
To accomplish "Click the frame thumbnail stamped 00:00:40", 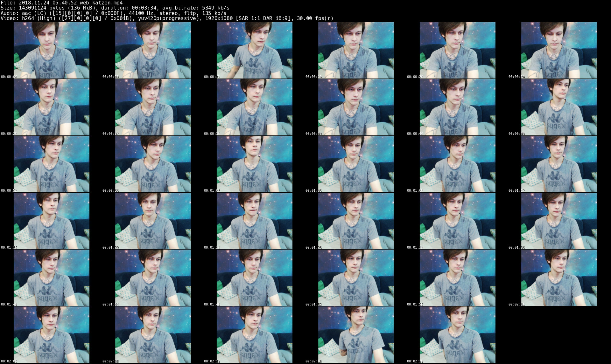I will point(356,107).
